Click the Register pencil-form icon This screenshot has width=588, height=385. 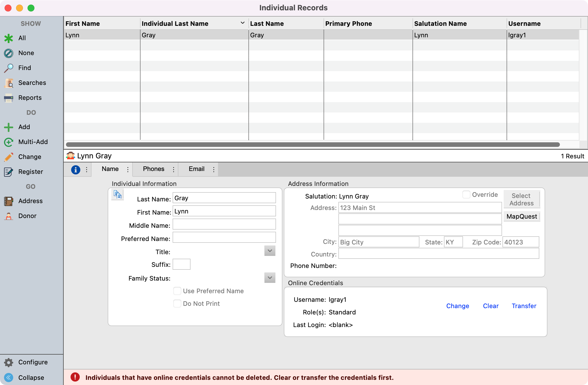click(9, 172)
